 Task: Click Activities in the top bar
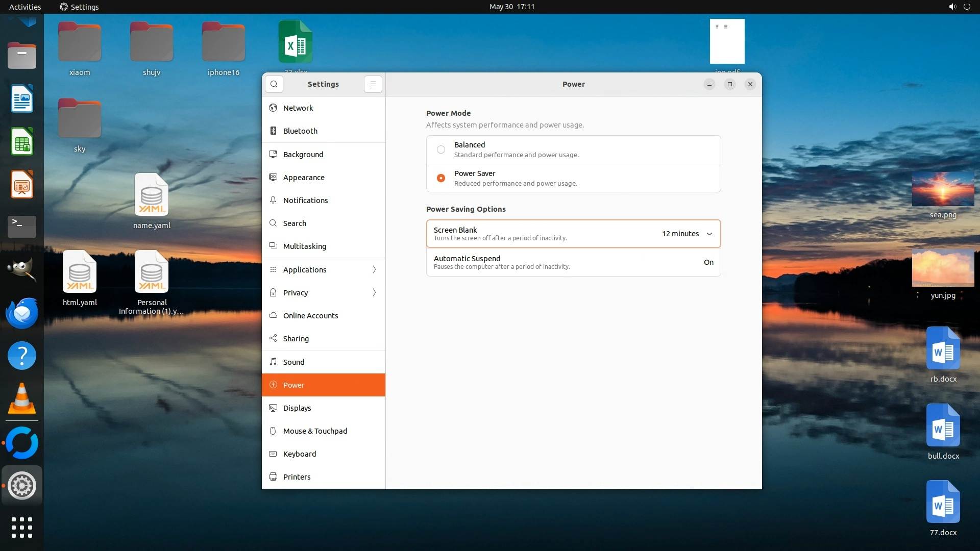click(25, 7)
